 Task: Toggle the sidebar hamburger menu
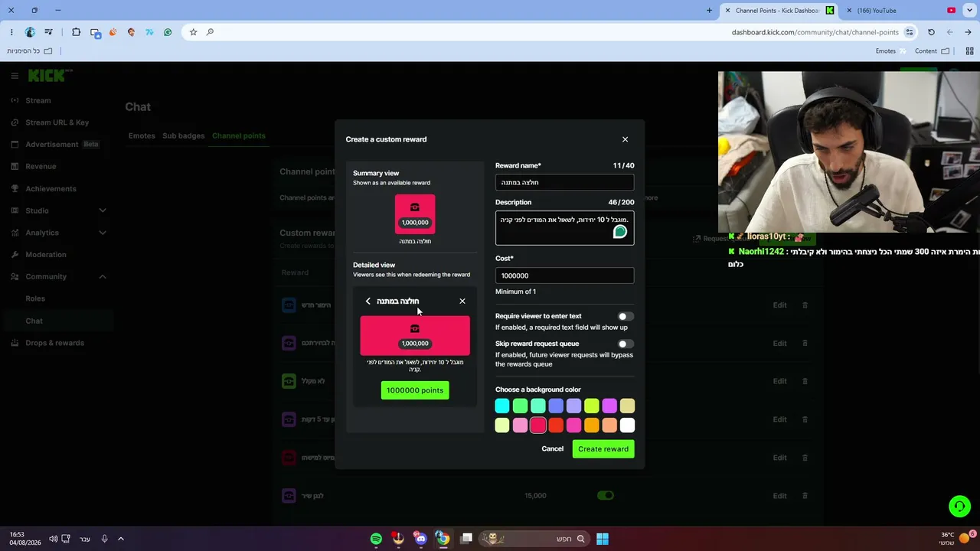click(15, 76)
